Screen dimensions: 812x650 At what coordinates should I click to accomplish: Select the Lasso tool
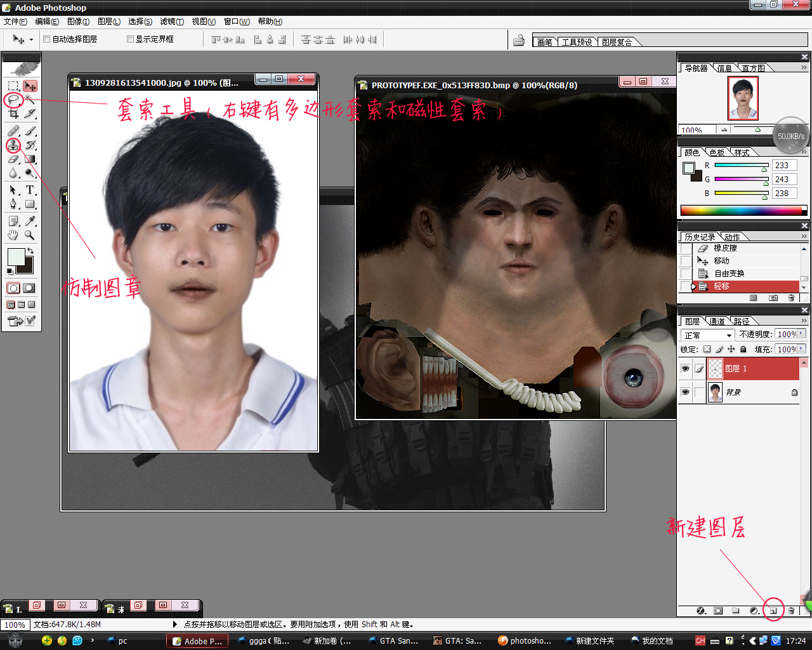pos(13,100)
